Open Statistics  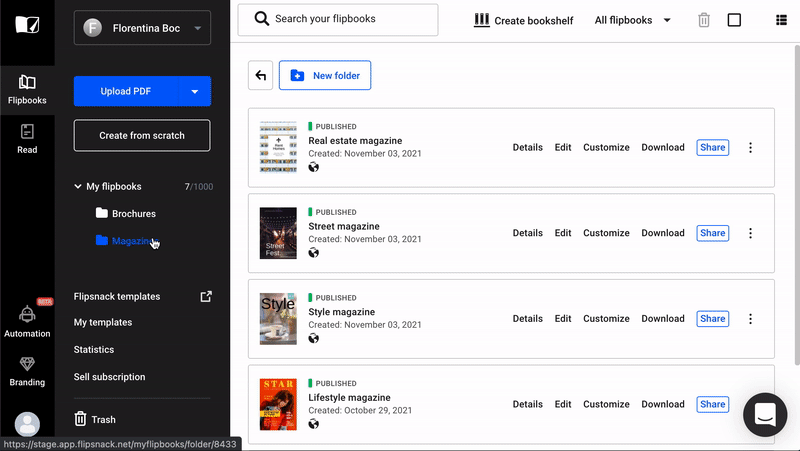94,349
